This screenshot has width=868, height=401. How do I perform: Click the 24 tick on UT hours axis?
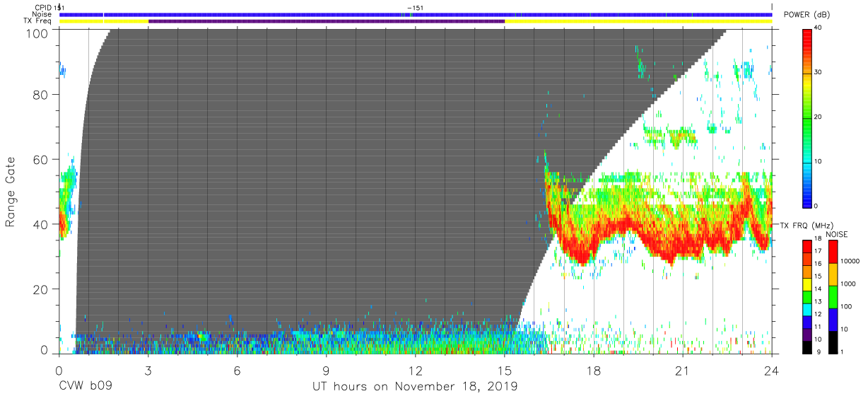click(x=771, y=370)
